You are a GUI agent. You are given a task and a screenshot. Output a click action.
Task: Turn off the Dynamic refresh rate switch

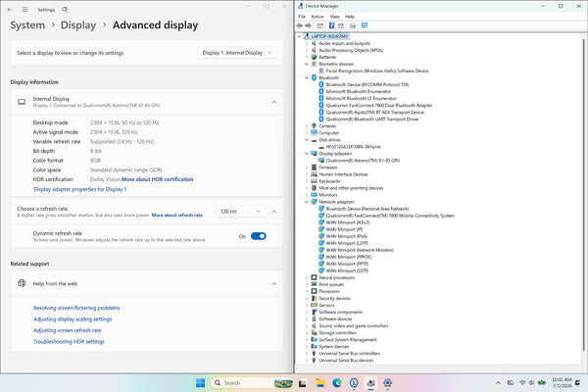click(259, 236)
